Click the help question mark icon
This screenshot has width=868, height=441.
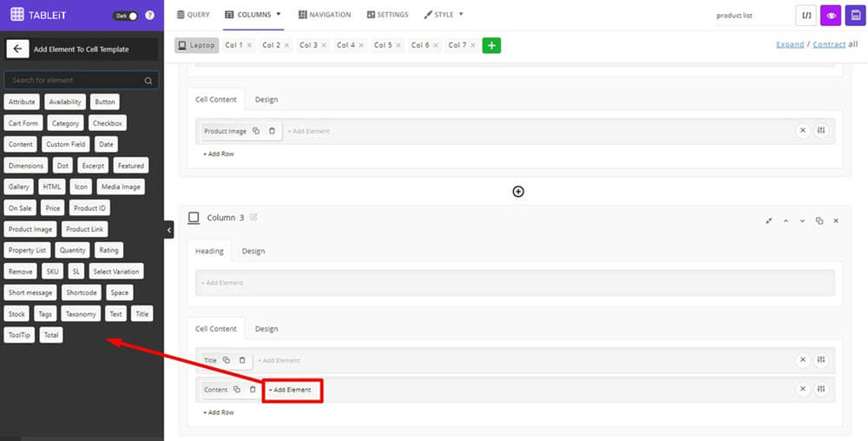(149, 16)
